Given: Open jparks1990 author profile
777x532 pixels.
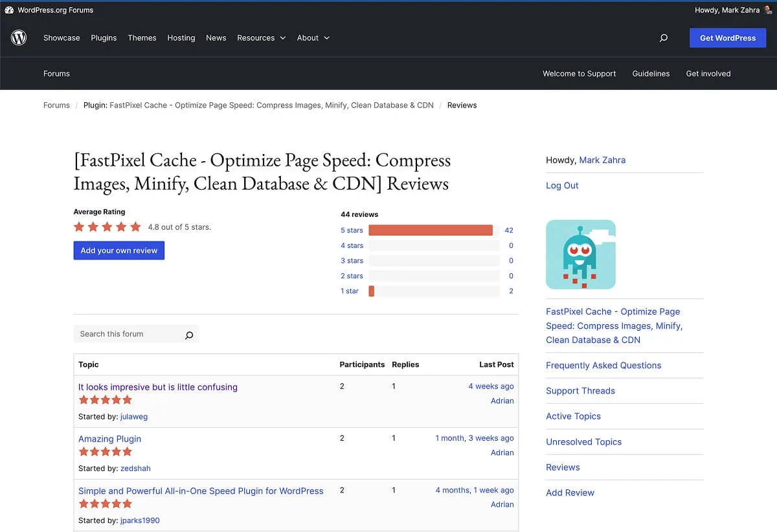Looking at the screenshot, I should 140,520.
